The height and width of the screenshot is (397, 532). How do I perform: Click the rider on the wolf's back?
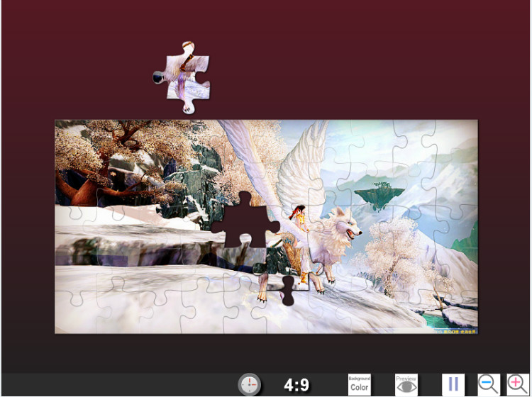(x=301, y=215)
